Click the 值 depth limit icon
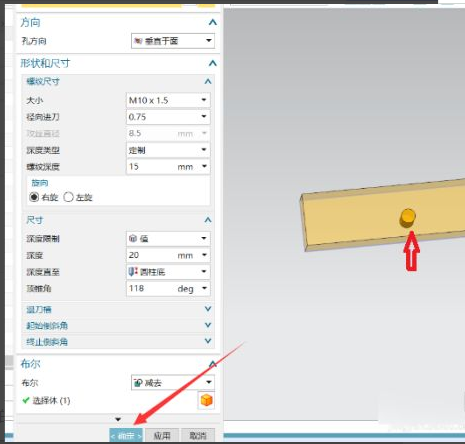Image resolution: width=465 pixels, height=444 pixels. 133,238
